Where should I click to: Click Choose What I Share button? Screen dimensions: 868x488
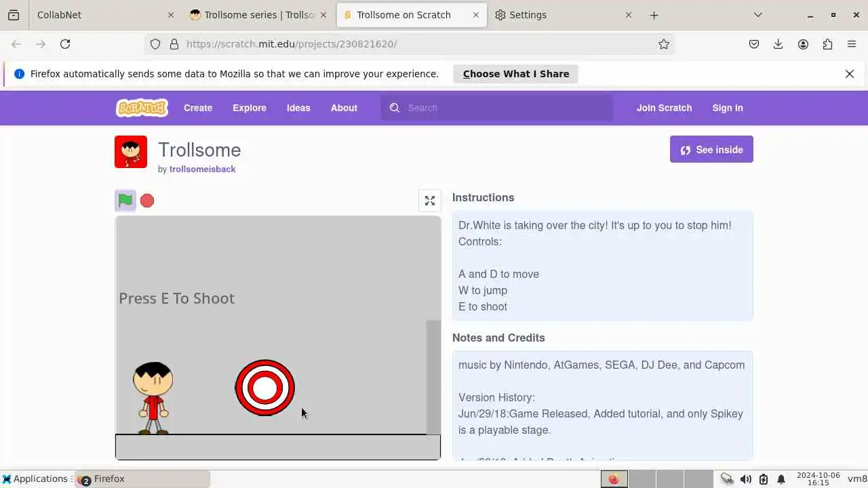(x=515, y=74)
